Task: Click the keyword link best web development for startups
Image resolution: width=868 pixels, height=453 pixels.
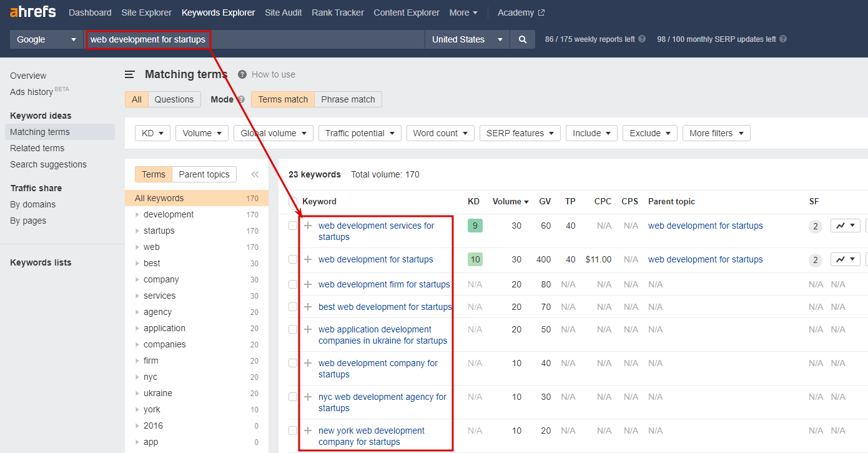Action: coord(385,307)
